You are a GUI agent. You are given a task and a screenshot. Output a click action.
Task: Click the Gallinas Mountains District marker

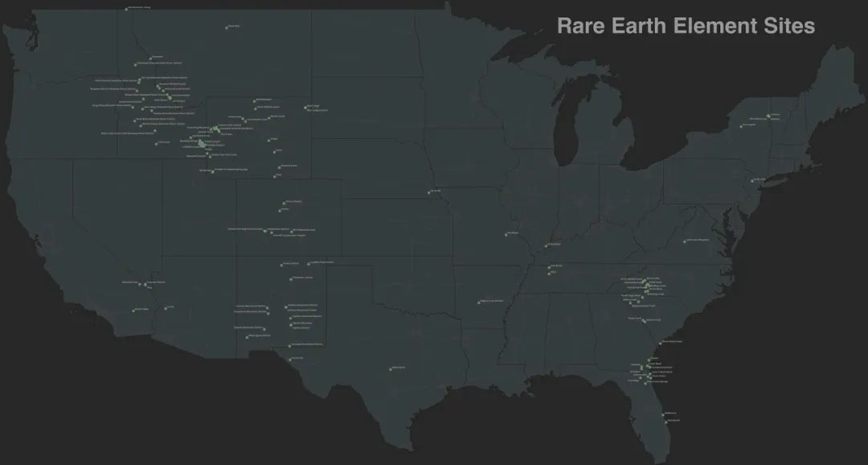pyautogui.click(x=285, y=307)
